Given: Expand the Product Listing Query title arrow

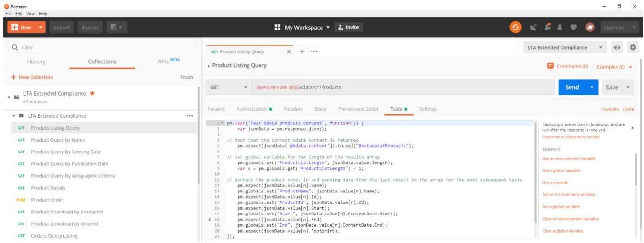Looking at the screenshot, I should coord(209,66).
